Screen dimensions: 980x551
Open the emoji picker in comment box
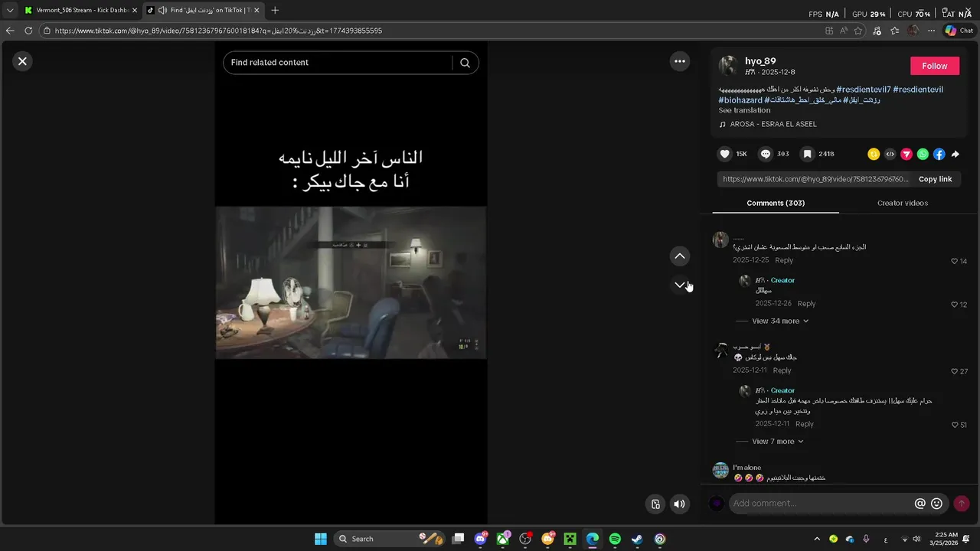pos(936,504)
